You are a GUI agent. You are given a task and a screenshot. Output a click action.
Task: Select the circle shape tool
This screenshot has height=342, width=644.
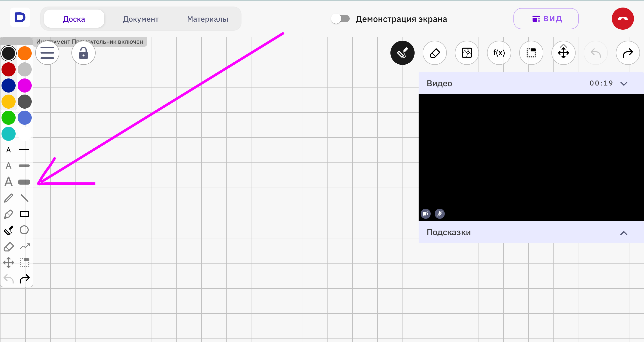pyautogui.click(x=24, y=230)
